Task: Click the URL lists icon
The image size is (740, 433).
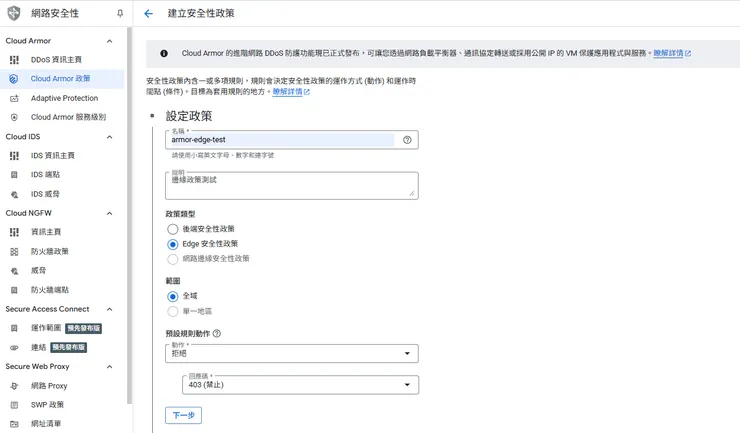Action: pos(14,424)
